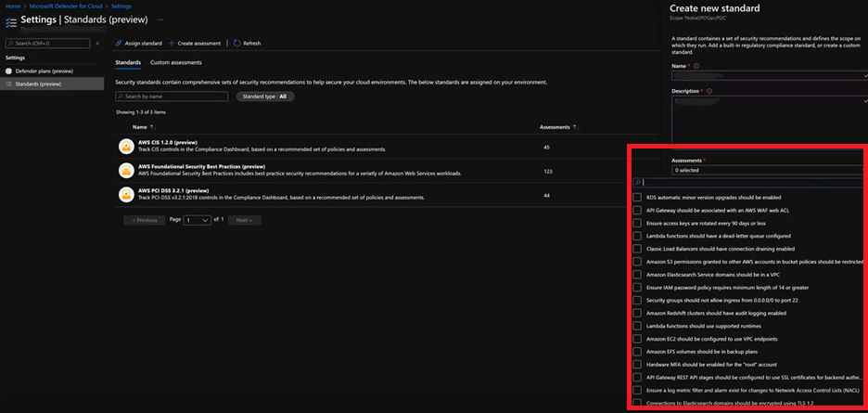This screenshot has width=868, height=413.
Task: Check Lambda functions should use supported runtimes
Action: 637,326
